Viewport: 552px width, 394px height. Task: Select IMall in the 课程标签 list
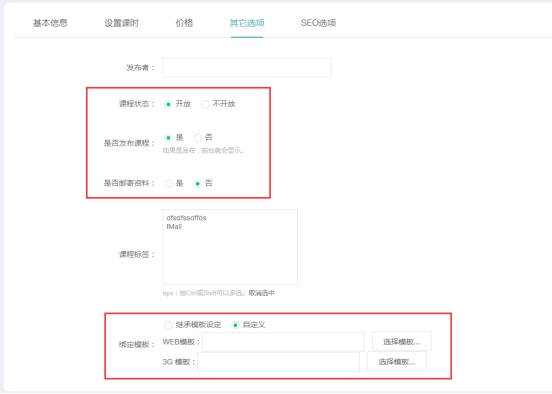pyautogui.click(x=174, y=227)
